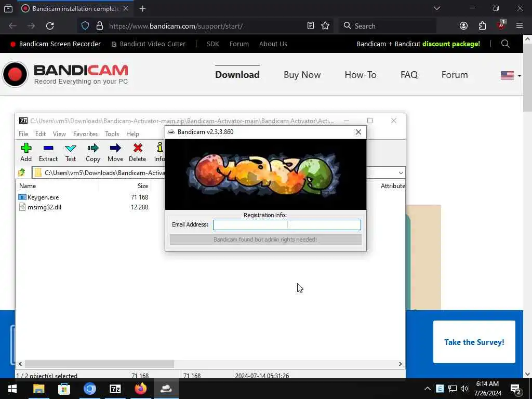The height and width of the screenshot is (399, 532).
Task: Open Download nav item on Bandicam site
Action: tap(237, 75)
